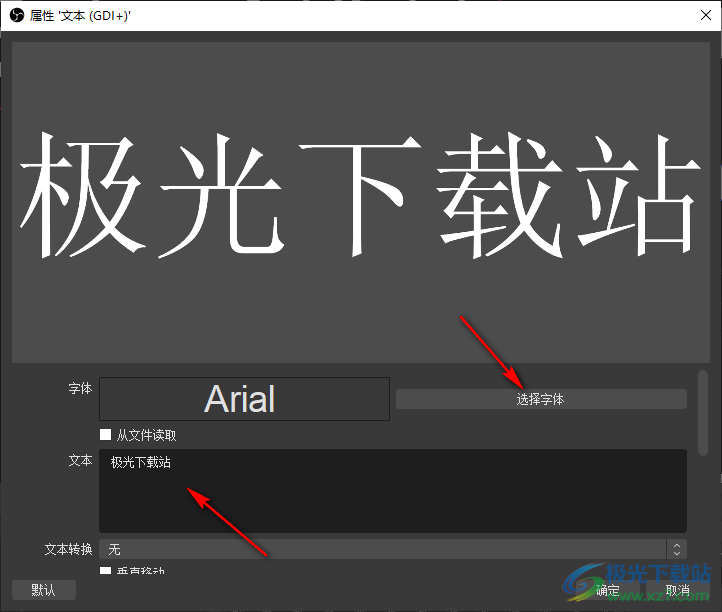Confirm with the 确定 button

(x=607, y=590)
